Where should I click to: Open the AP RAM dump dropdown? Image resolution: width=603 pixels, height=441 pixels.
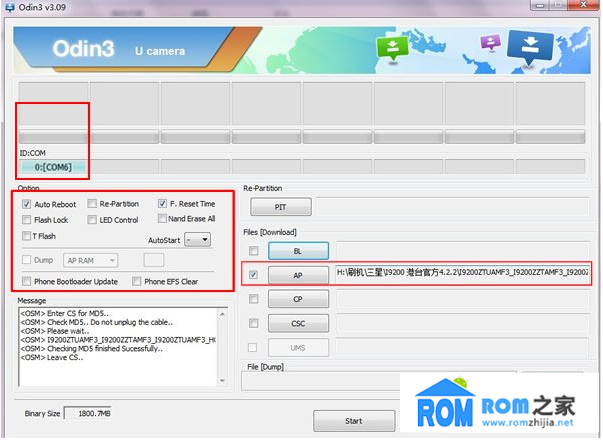point(91,261)
